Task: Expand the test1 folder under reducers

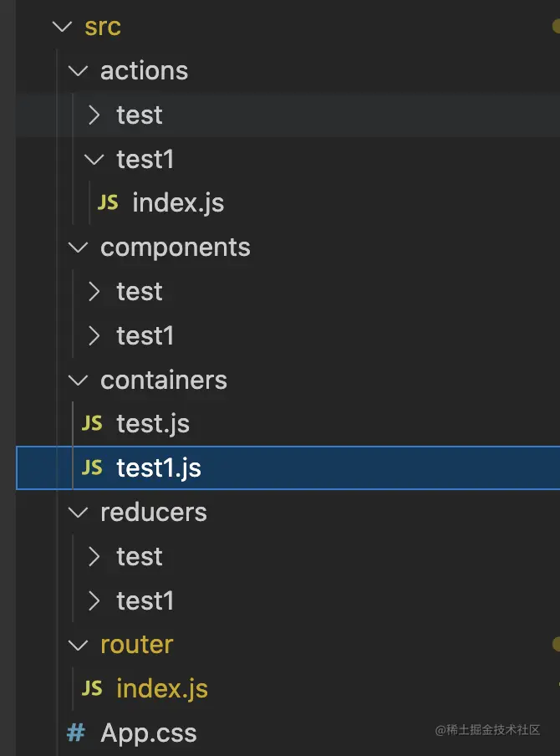Action: pos(95,601)
